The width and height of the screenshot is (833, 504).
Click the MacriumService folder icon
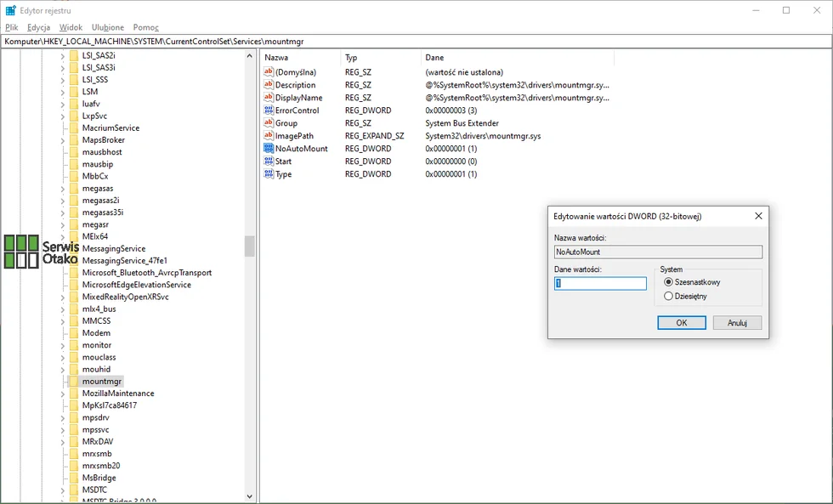point(74,128)
